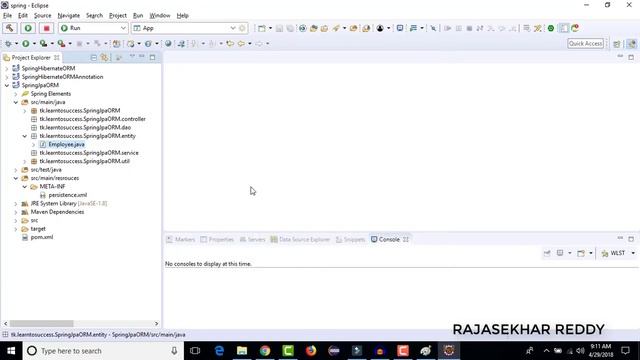Open the Source menu
Image resolution: width=640 pixels, height=360 pixels.
pos(42,16)
